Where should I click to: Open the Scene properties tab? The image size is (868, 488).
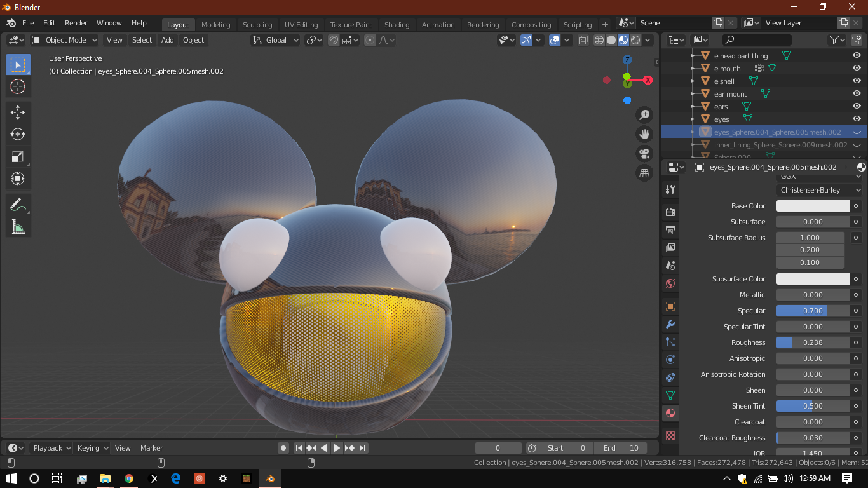pos(670,265)
